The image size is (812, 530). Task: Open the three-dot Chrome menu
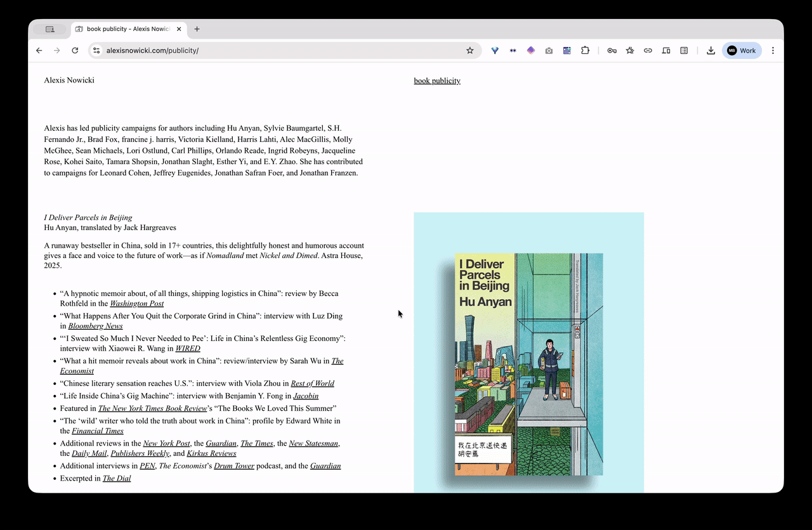(773, 50)
